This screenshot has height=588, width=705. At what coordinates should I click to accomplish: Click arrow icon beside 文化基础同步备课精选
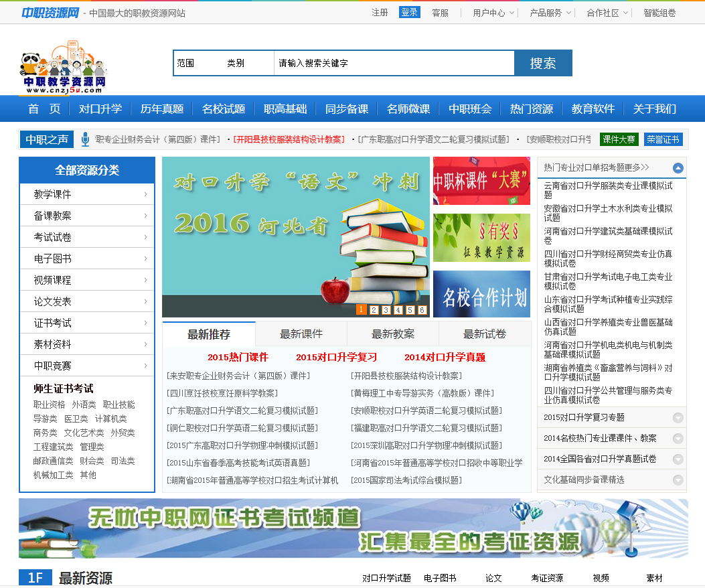tap(678, 480)
